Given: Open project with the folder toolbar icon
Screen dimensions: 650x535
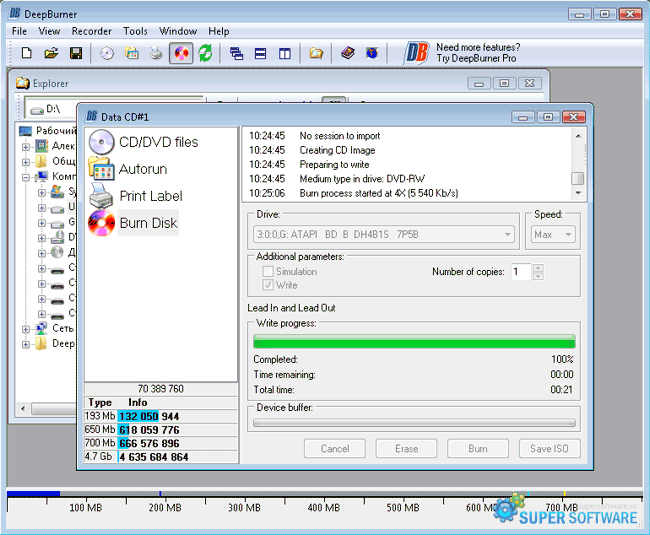Looking at the screenshot, I should click(51, 53).
